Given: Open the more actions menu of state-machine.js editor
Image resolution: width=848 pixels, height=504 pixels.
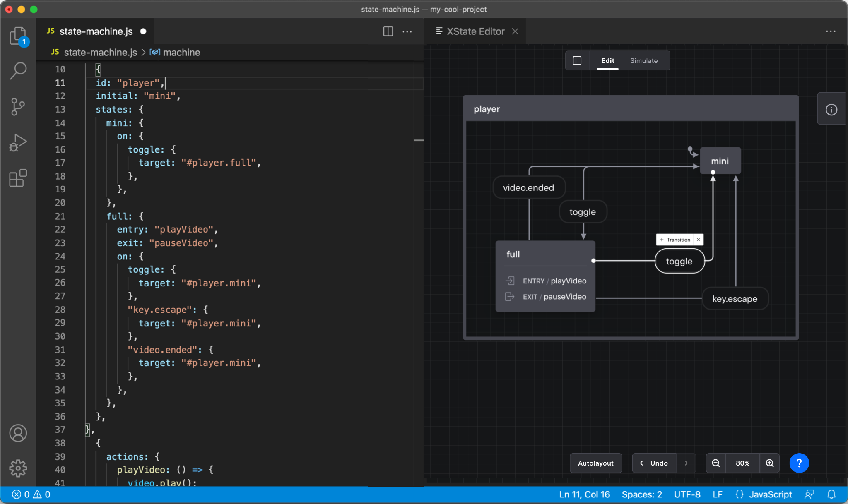Looking at the screenshot, I should point(407,31).
